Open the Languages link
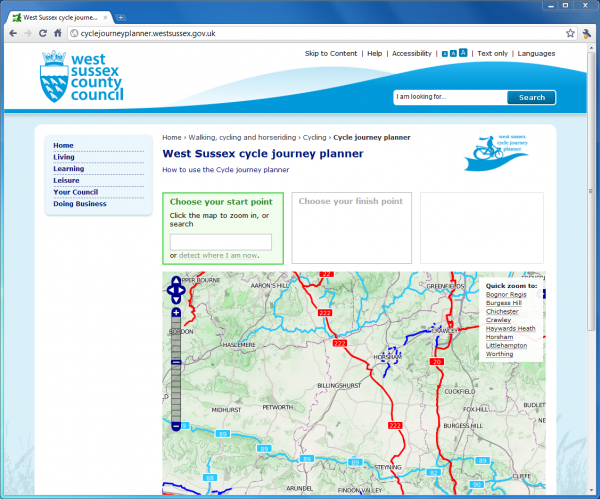This screenshot has width=600, height=499. tap(536, 54)
